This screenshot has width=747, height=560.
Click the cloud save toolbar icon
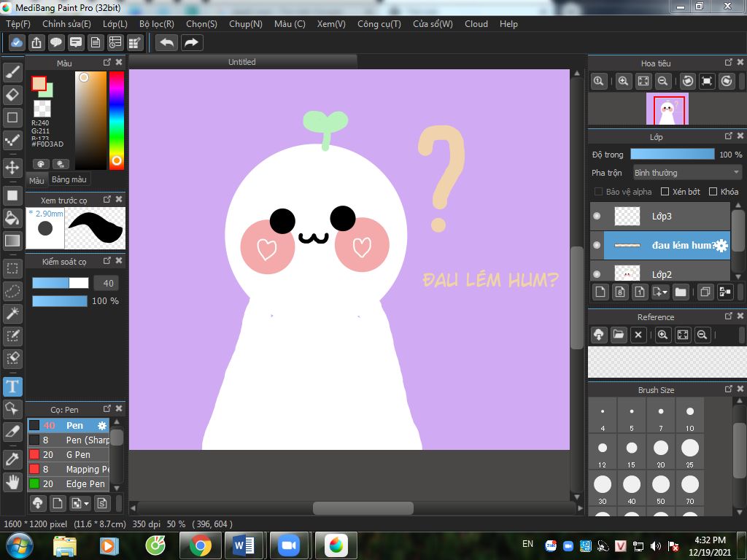[16, 43]
